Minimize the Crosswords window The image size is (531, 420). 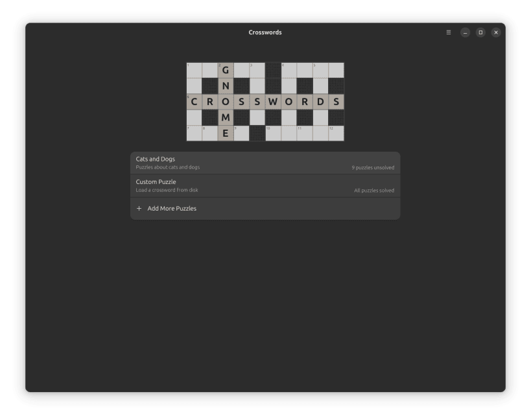tap(465, 32)
